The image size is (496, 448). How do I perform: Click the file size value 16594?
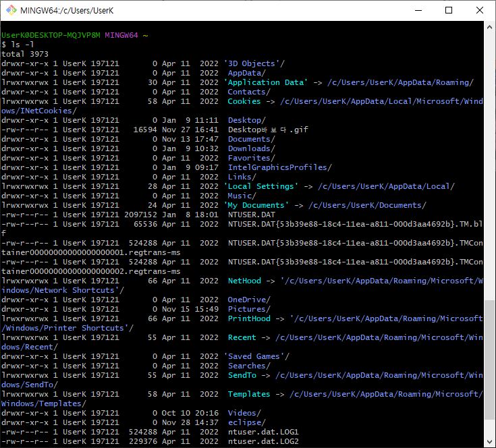145,130
